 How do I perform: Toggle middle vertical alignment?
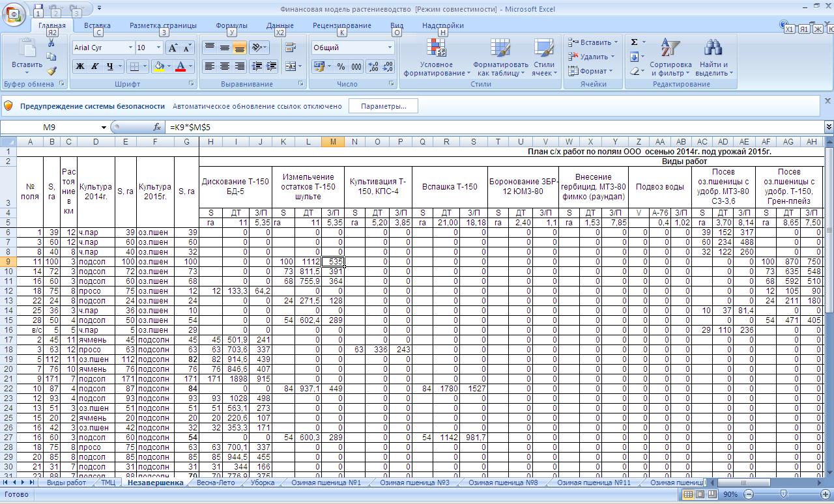[224, 48]
